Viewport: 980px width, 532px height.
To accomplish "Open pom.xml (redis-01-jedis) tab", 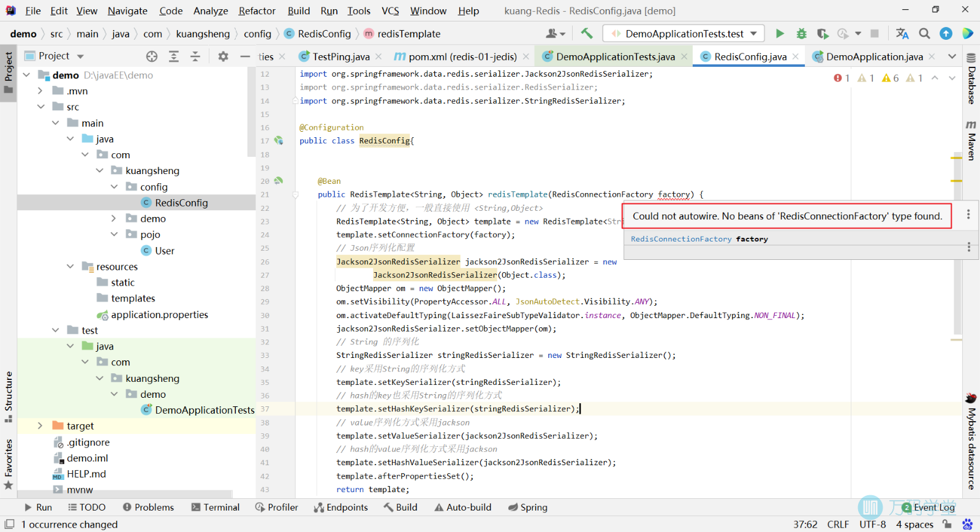I will pyautogui.click(x=462, y=56).
